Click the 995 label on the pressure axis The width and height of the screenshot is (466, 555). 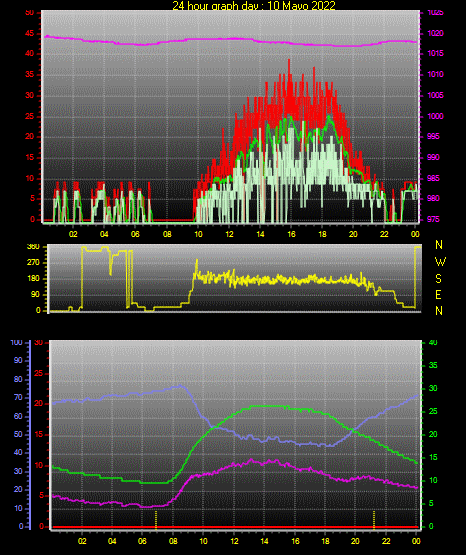click(433, 136)
